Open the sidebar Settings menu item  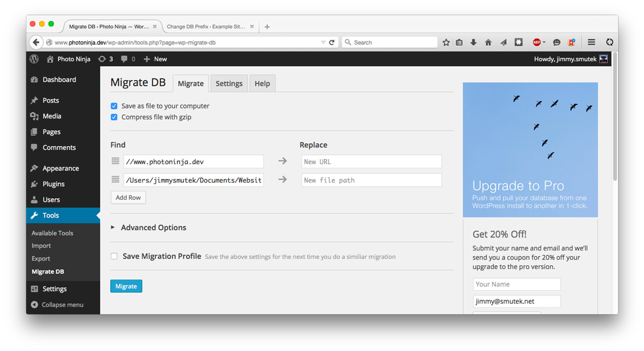tap(63, 289)
